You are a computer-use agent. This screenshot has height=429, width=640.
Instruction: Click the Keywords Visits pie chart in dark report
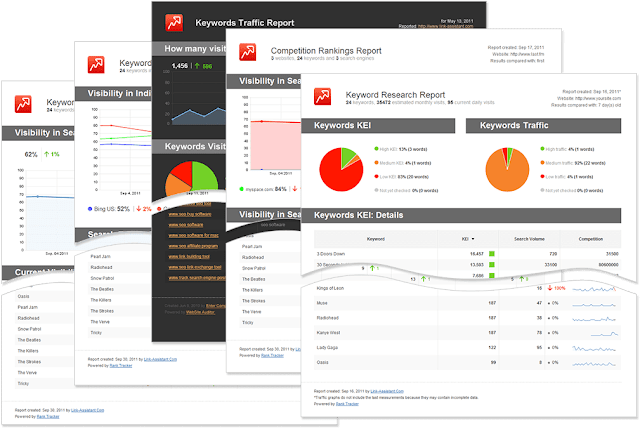[191, 178]
